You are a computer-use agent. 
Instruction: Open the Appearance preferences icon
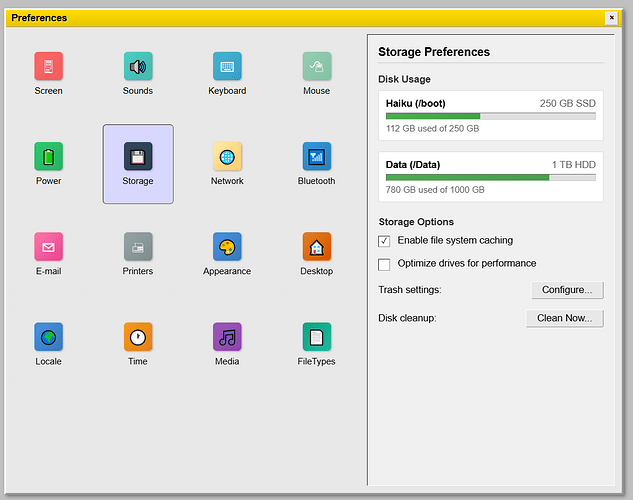[x=227, y=247]
